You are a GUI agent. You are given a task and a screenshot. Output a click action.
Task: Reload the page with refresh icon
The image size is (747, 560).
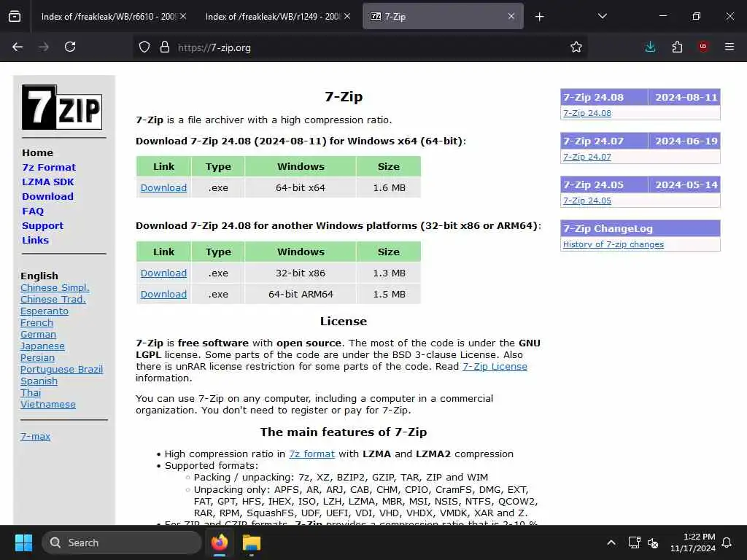tap(70, 47)
